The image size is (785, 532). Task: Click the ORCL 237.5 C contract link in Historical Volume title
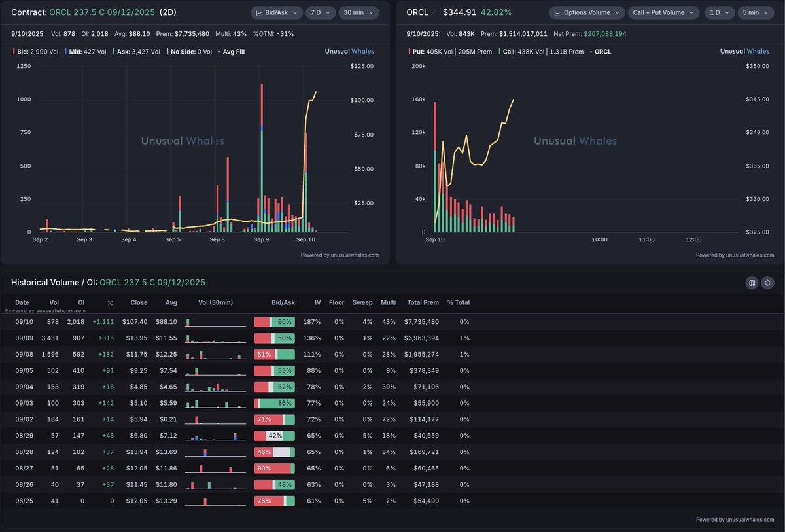point(152,283)
